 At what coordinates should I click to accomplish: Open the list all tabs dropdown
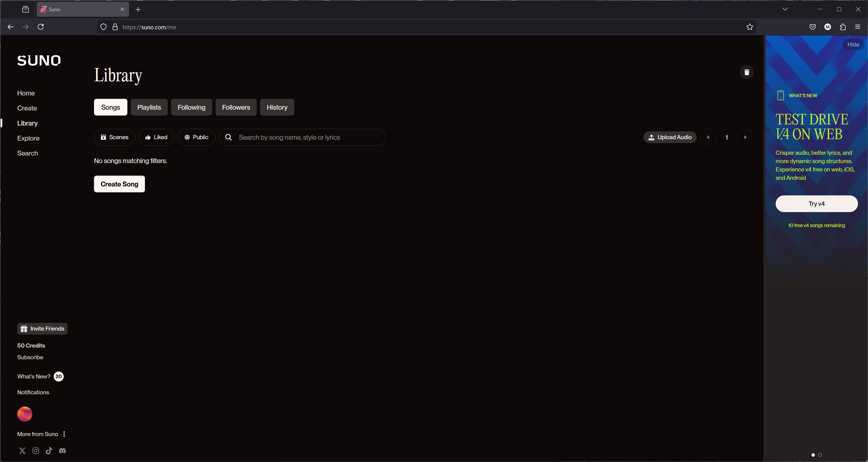(785, 9)
